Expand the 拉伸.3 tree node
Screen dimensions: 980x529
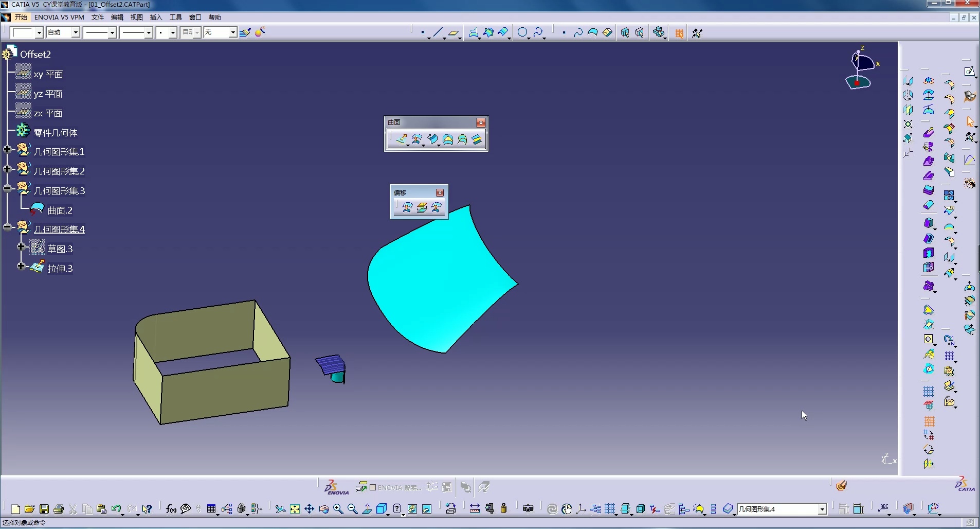pyautogui.click(x=21, y=266)
